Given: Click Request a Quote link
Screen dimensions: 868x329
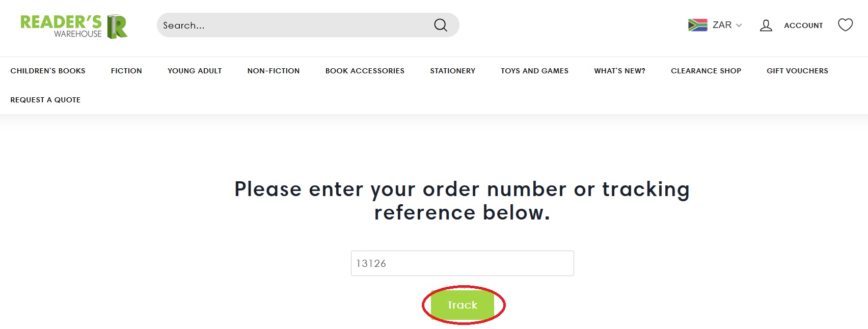Looking at the screenshot, I should tap(45, 100).
